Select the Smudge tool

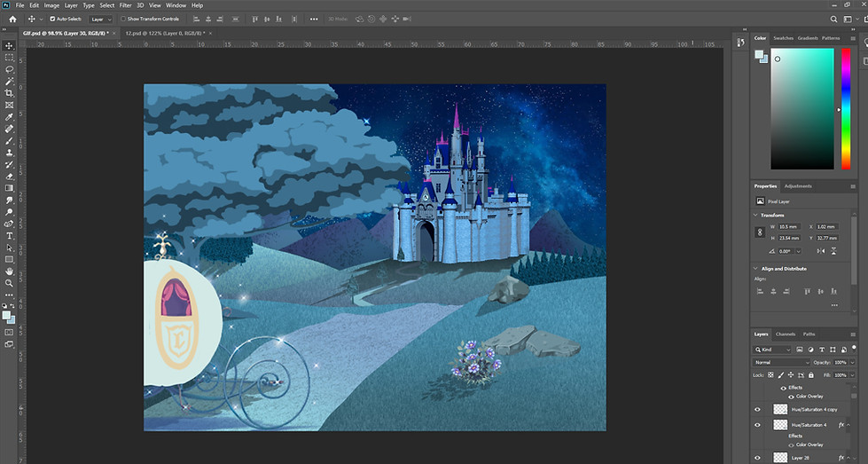tap(9, 201)
